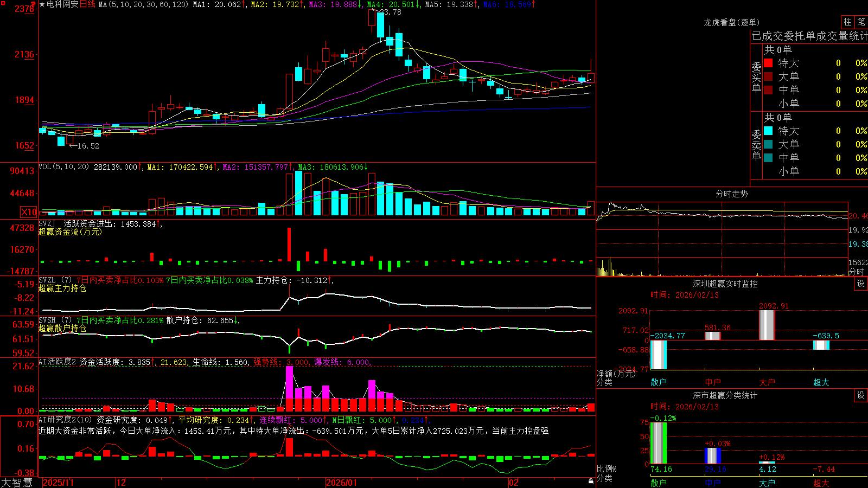Click the 超赢散户持仓 label
This screenshot has width=868, height=488.
click(x=62, y=328)
